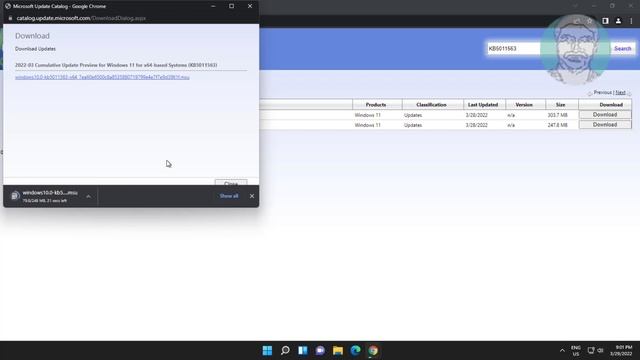Screen dimensions: 640x360
Task: Launch the Teams Chat taskbar icon
Action: [x=320, y=350]
